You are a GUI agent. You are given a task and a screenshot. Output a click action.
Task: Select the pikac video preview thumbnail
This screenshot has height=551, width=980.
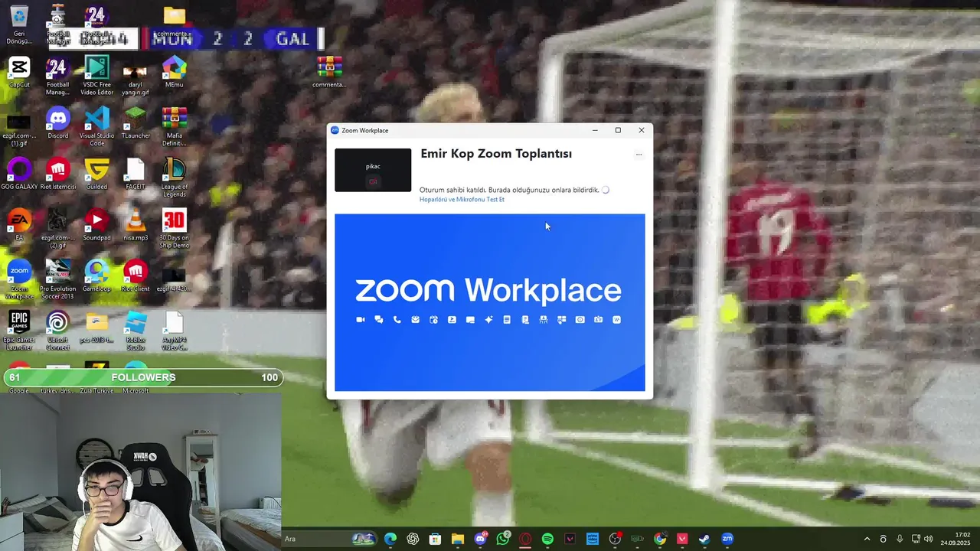pyautogui.click(x=373, y=170)
